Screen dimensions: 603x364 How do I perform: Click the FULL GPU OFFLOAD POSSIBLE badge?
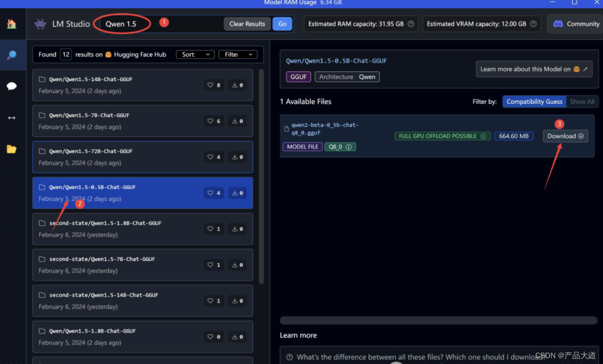[443, 136]
